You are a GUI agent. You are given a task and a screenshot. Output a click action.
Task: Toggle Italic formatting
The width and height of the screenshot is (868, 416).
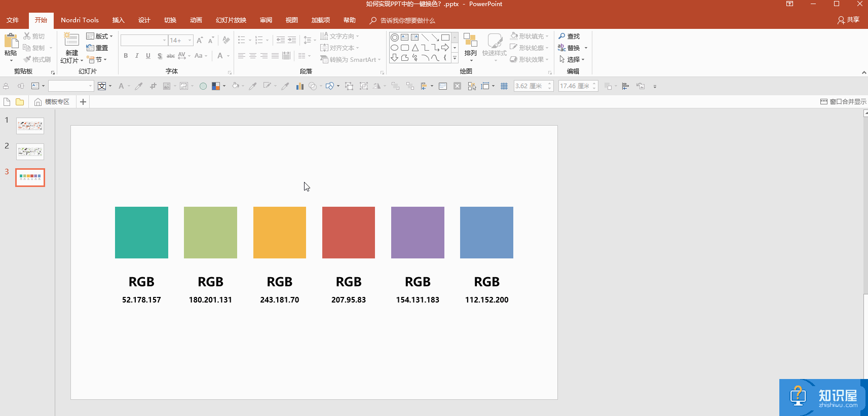(137, 56)
